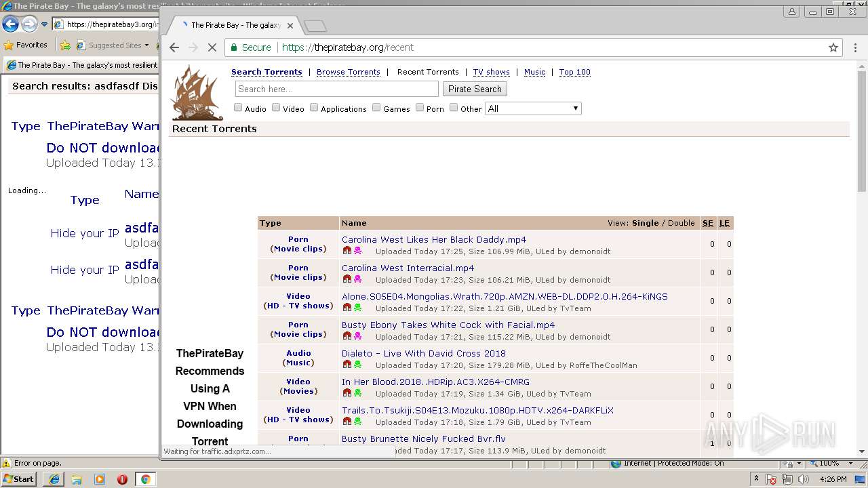Open Windows Explorer folder in taskbar
Screen dimensions: 868x488
point(77,479)
